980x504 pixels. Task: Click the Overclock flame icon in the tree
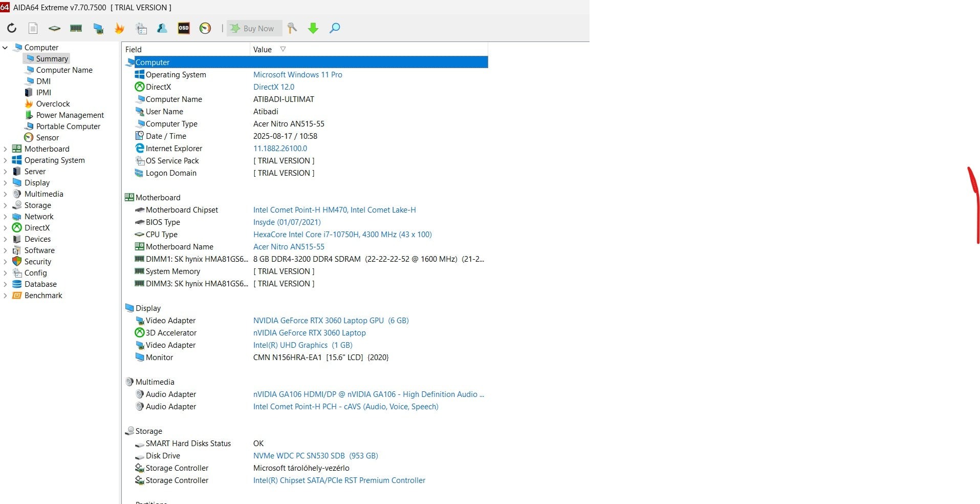29,104
